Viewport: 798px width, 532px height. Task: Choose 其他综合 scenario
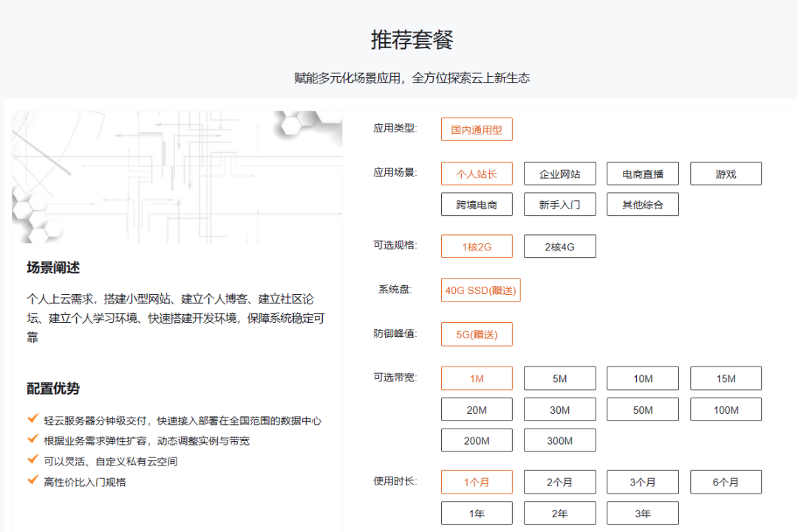643,204
